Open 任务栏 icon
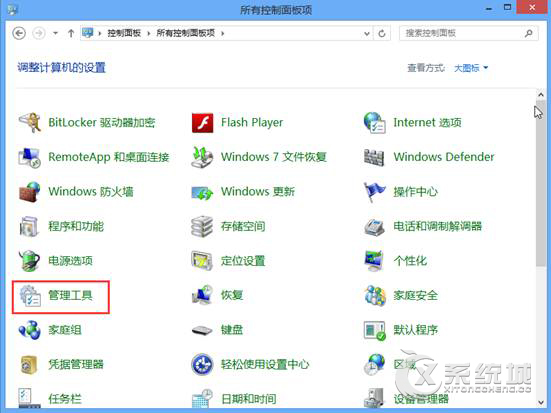Screen dimensions: 551x413 pos(30,398)
